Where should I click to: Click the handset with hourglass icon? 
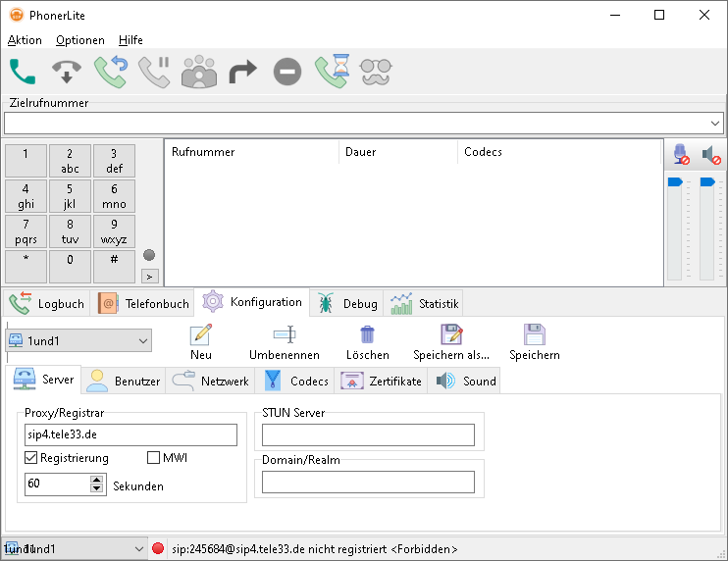pyautogui.click(x=332, y=72)
